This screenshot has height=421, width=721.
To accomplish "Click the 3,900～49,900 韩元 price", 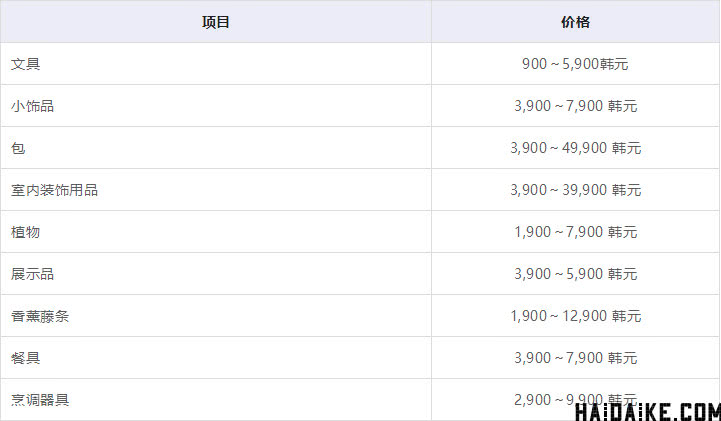I will point(575,148).
